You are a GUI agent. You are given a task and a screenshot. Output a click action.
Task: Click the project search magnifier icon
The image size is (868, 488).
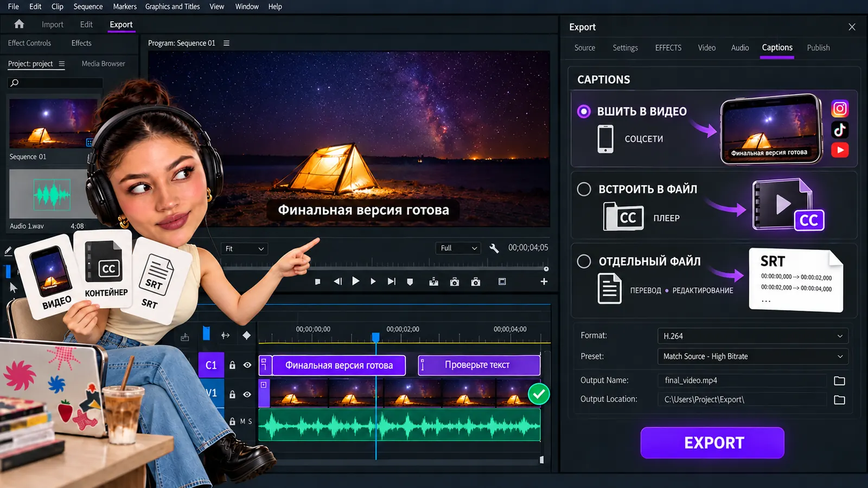[15, 82]
